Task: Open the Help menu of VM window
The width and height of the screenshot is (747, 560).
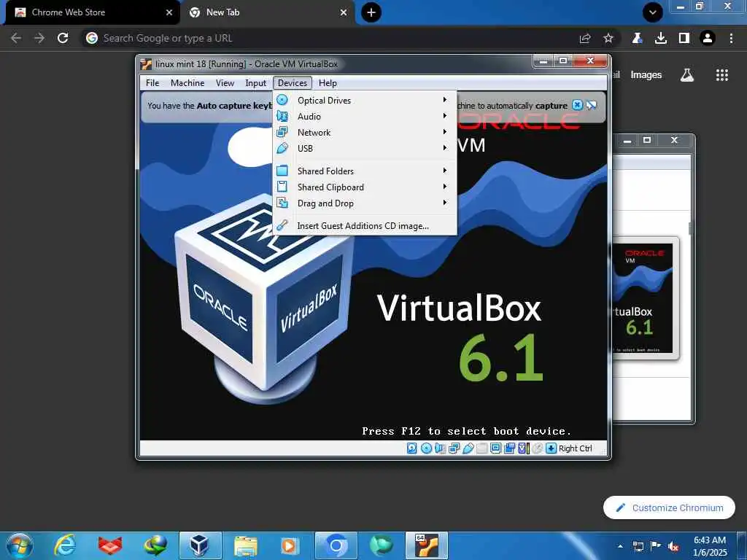Action: [328, 83]
